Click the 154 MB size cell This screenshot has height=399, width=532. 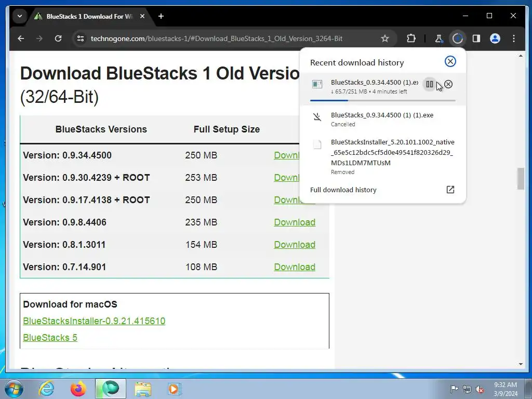click(x=201, y=245)
